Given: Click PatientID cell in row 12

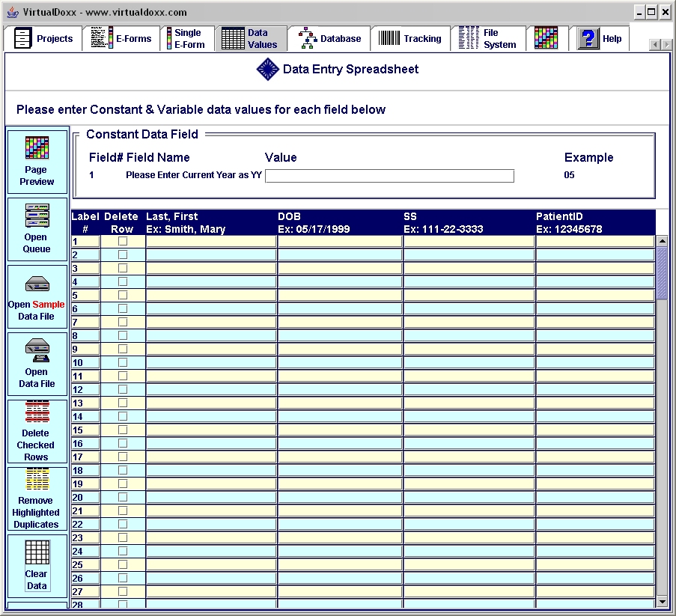Looking at the screenshot, I should (x=595, y=390).
